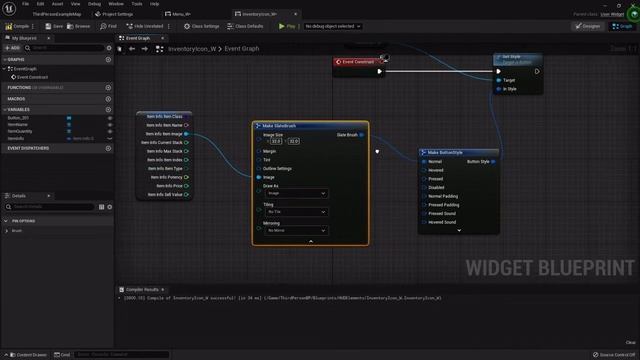The height and width of the screenshot is (360, 640).
Task: Click the In Style pin on Set Style
Action: [499, 89]
